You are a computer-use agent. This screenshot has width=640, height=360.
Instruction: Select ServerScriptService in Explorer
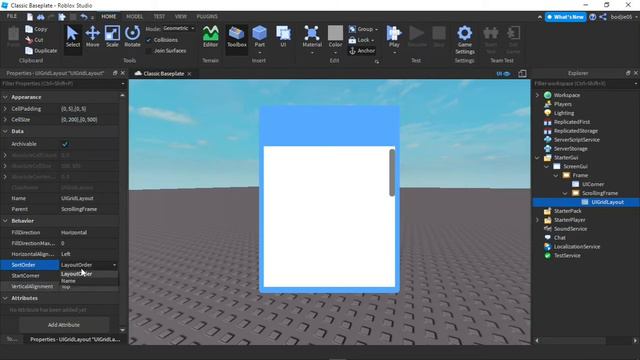click(x=576, y=140)
